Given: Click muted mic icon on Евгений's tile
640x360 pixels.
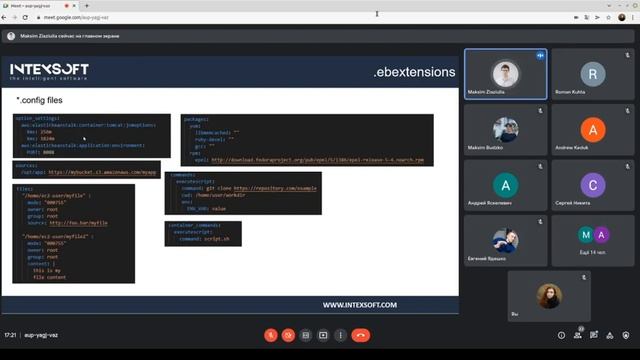Looking at the screenshot, I should coord(540,222).
